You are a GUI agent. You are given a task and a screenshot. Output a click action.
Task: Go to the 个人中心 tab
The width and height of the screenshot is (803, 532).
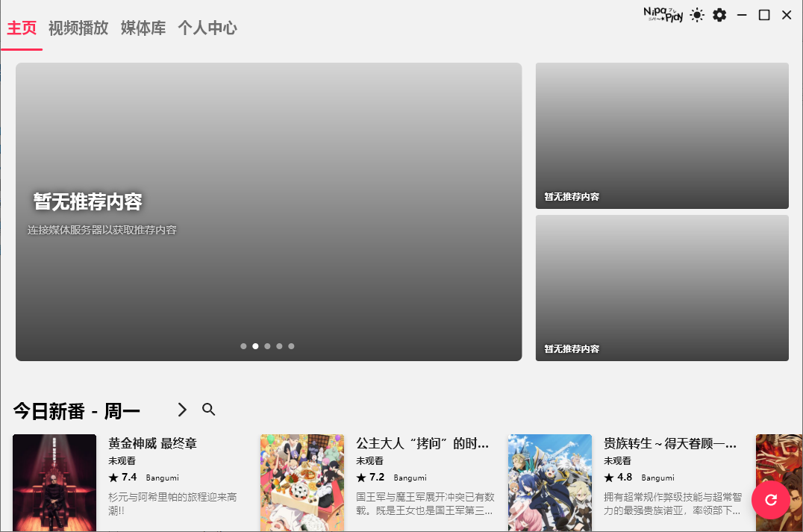[x=207, y=28]
